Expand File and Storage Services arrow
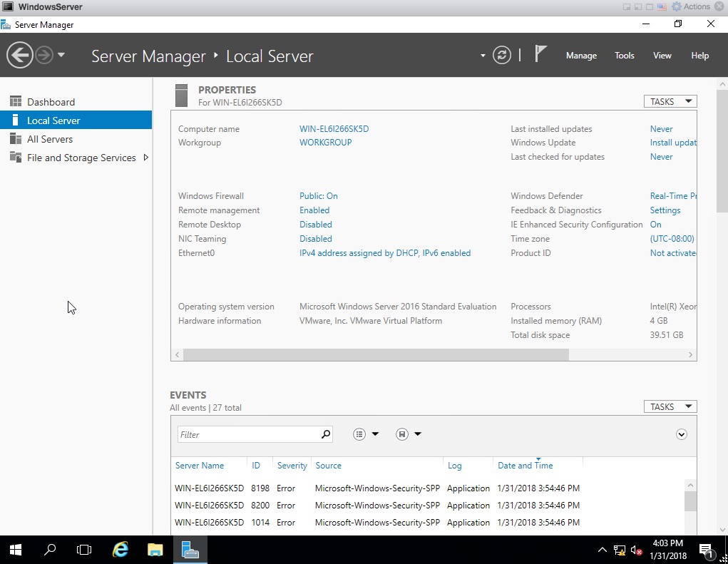Viewport: 728px width, 564px height. [x=145, y=158]
